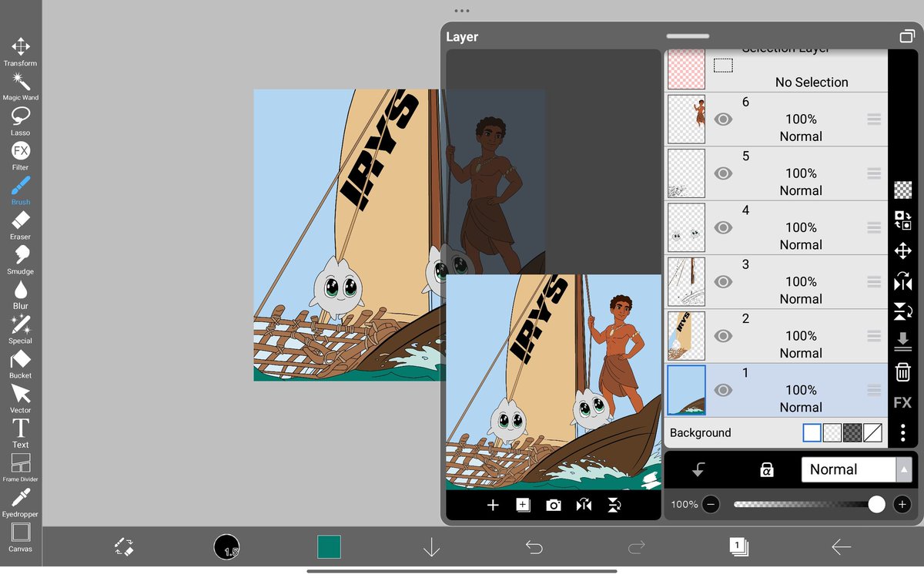Select the Bucket fill tool
The height and width of the screenshot is (578, 924).
pyautogui.click(x=21, y=364)
